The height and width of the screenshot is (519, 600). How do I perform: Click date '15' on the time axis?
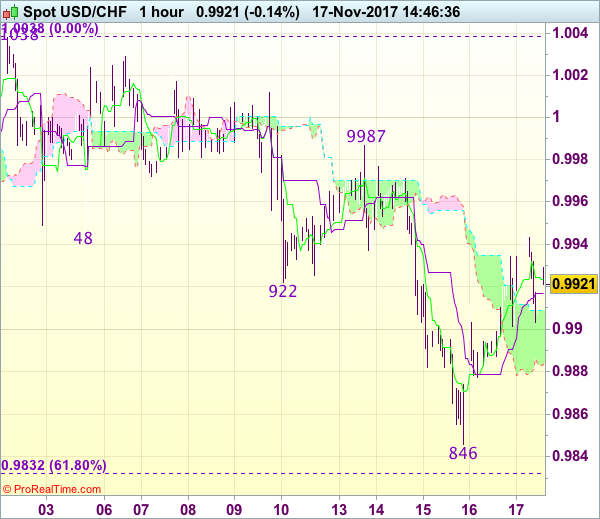pos(423,509)
